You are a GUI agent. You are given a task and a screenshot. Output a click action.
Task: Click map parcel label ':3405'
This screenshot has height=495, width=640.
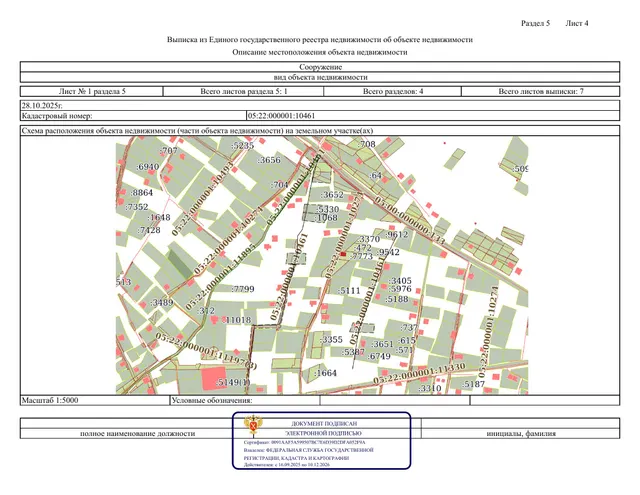click(400, 281)
